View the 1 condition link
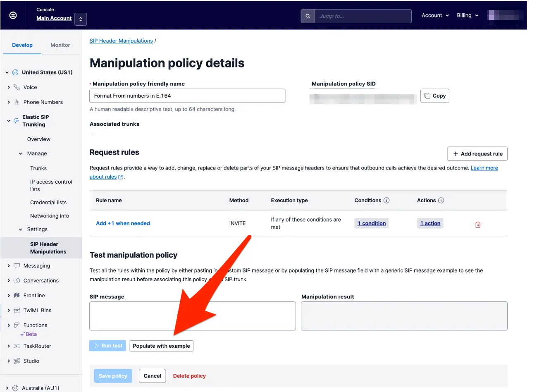Viewport: 544px width, 392px height. coord(372,223)
